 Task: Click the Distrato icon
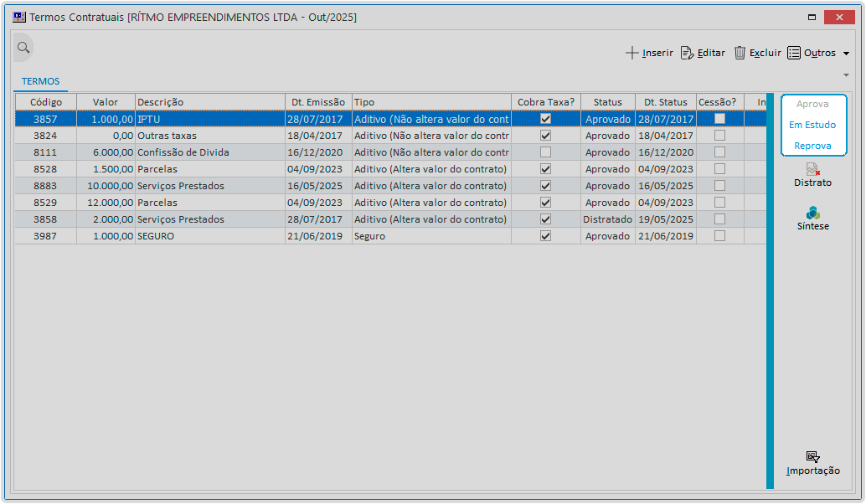(x=812, y=169)
